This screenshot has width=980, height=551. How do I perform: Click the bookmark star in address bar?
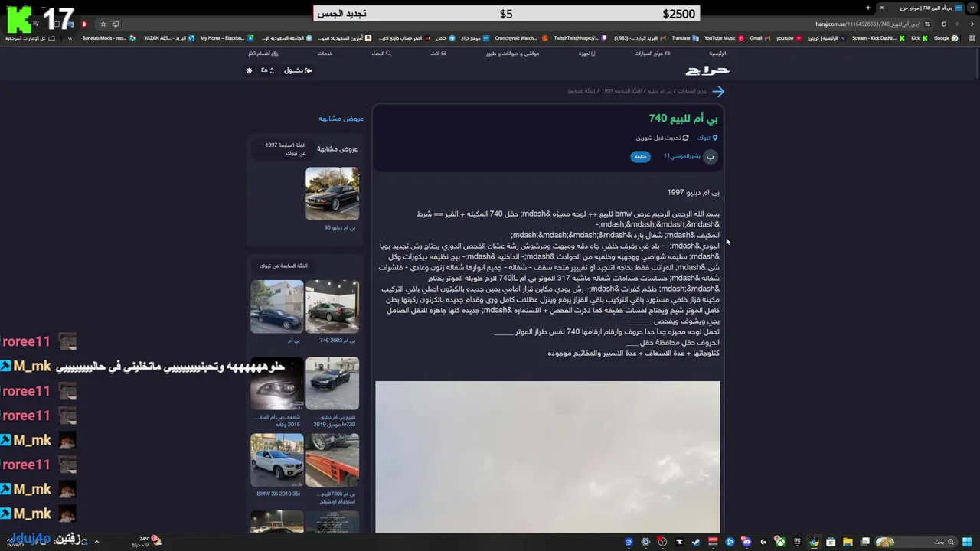[103, 24]
